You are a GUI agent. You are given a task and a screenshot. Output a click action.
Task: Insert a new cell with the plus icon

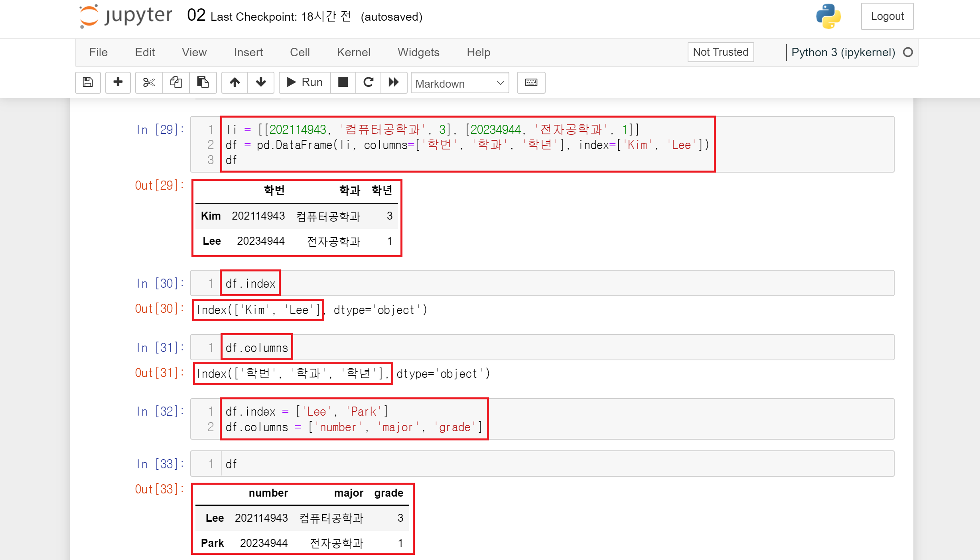[x=118, y=83]
